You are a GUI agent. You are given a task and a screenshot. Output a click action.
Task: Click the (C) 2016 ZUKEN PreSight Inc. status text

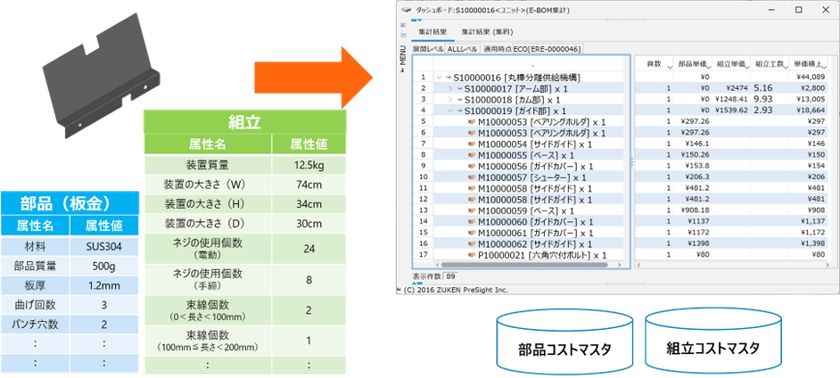pos(456,290)
